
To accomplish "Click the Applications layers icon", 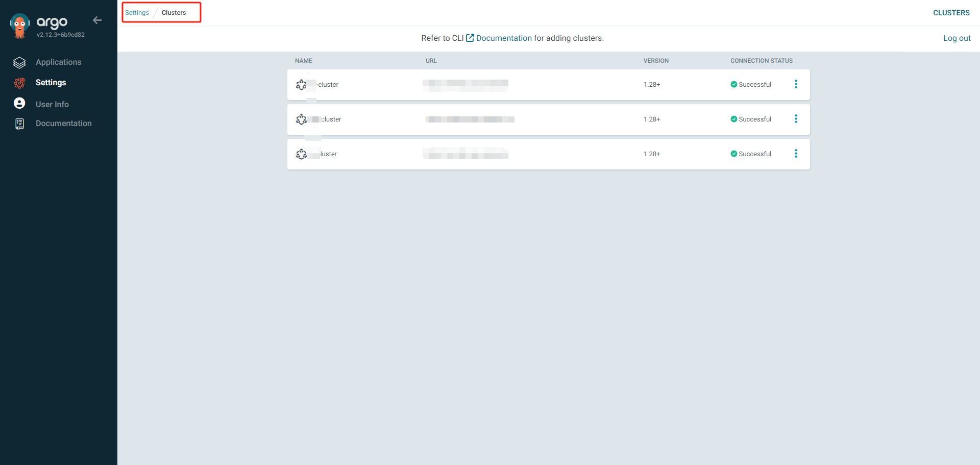I will click(x=19, y=63).
